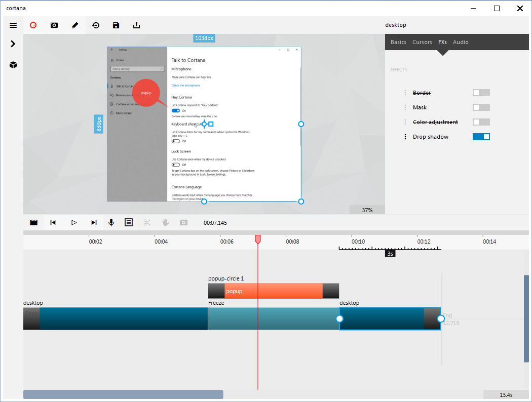Disable the Drop shadow toggle

pyautogui.click(x=481, y=137)
